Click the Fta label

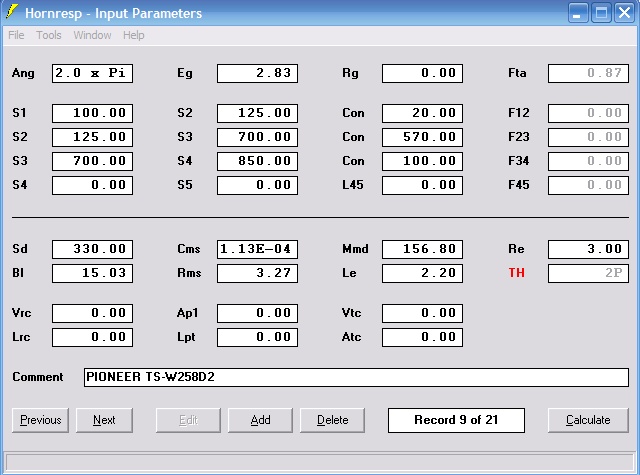pos(517,73)
